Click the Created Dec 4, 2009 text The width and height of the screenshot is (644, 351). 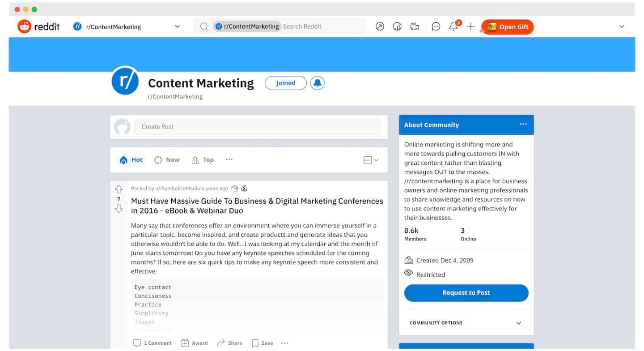click(x=445, y=260)
